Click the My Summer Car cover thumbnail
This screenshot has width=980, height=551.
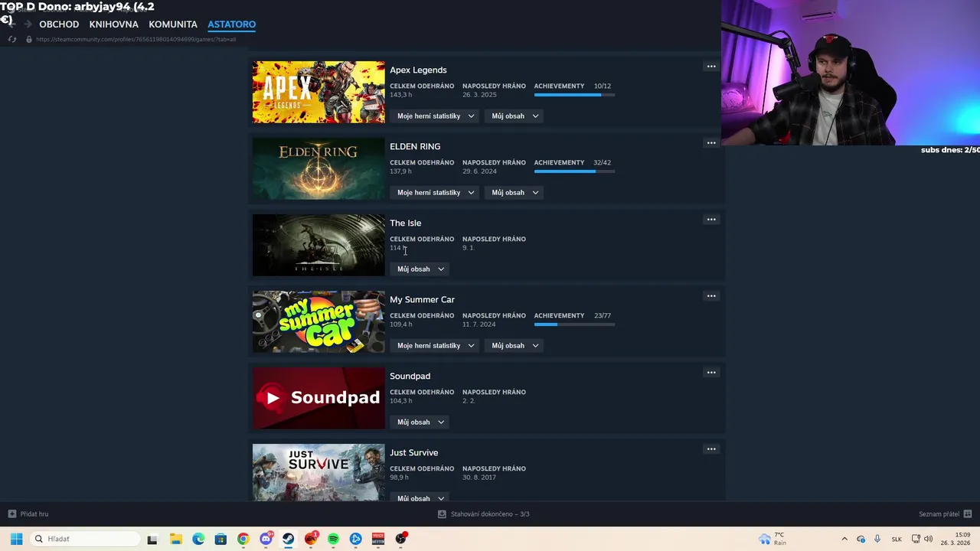[318, 321]
